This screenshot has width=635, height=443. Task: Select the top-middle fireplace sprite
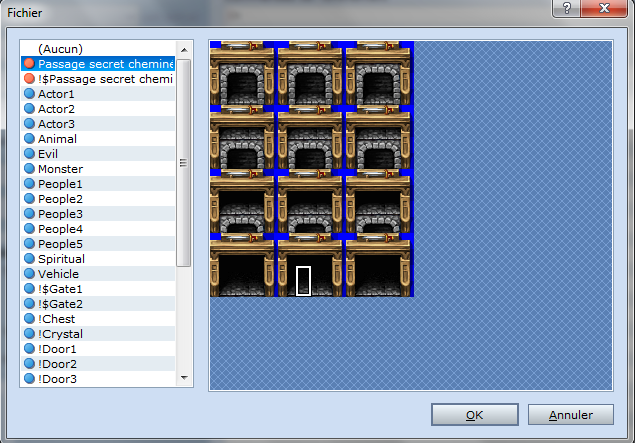310,73
